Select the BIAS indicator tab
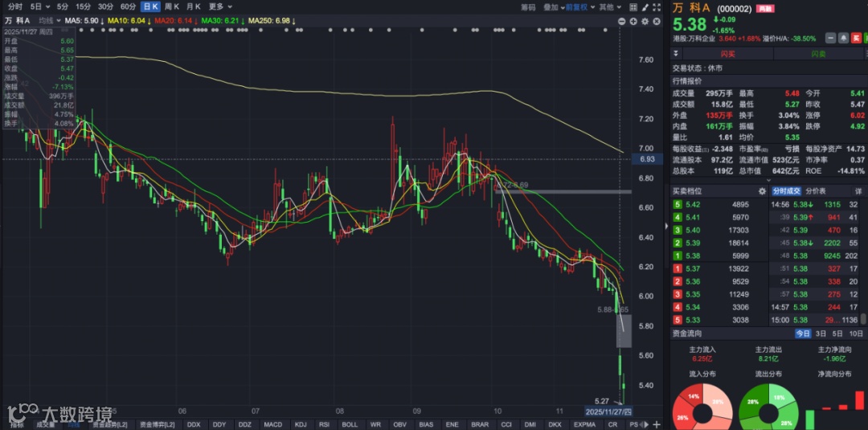Image resolution: width=868 pixels, height=430 pixels. pos(426,424)
